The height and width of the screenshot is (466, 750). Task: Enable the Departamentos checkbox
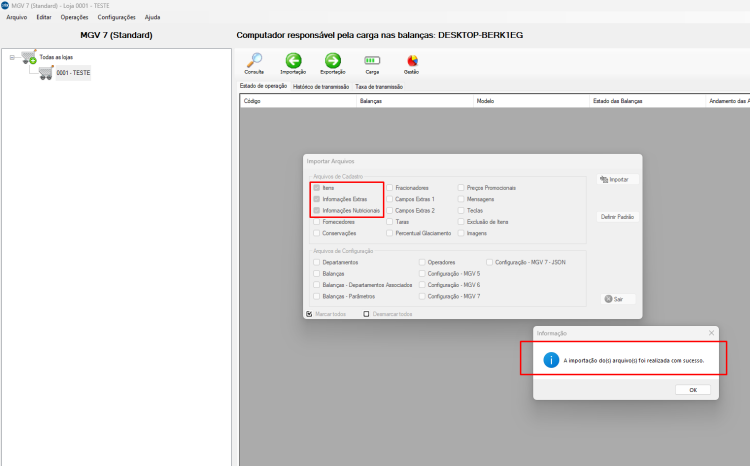click(317, 262)
